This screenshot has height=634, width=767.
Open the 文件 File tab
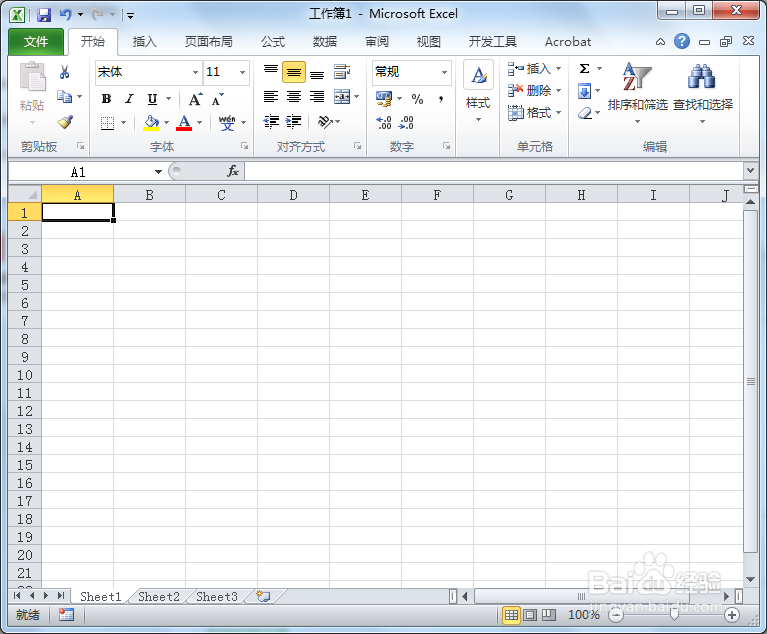pos(36,42)
